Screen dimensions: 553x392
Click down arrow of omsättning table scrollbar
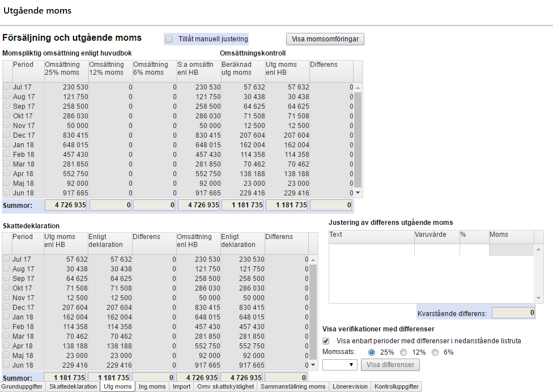[358, 193]
